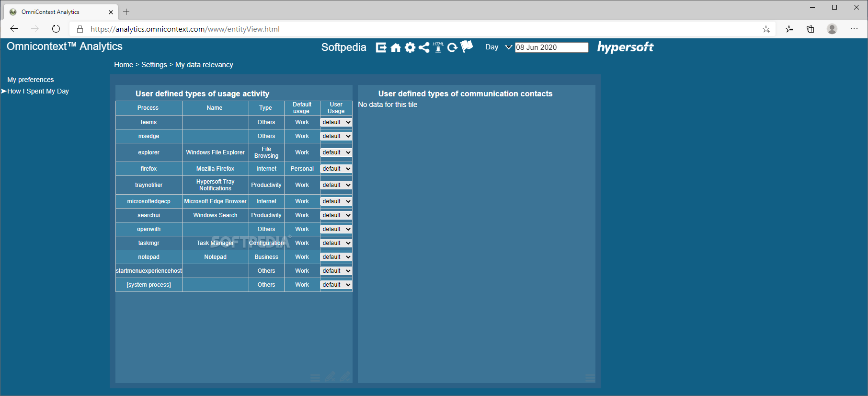Open usage activity tile hamburger menu
Screen dimensions: 868x396
click(315, 378)
